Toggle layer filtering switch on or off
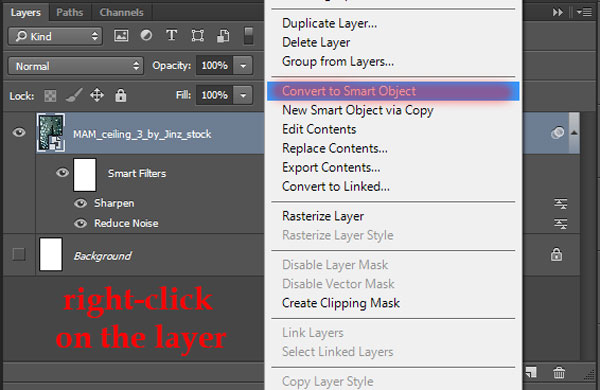Screen dimensions: 600x390 pyautogui.click(x=248, y=36)
